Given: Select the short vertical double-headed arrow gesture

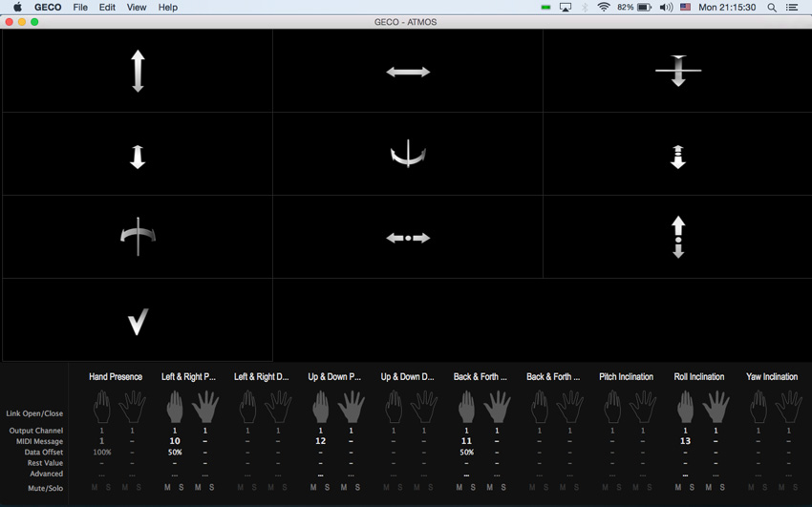Looking at the screenshot, I should tap(138, 157).
